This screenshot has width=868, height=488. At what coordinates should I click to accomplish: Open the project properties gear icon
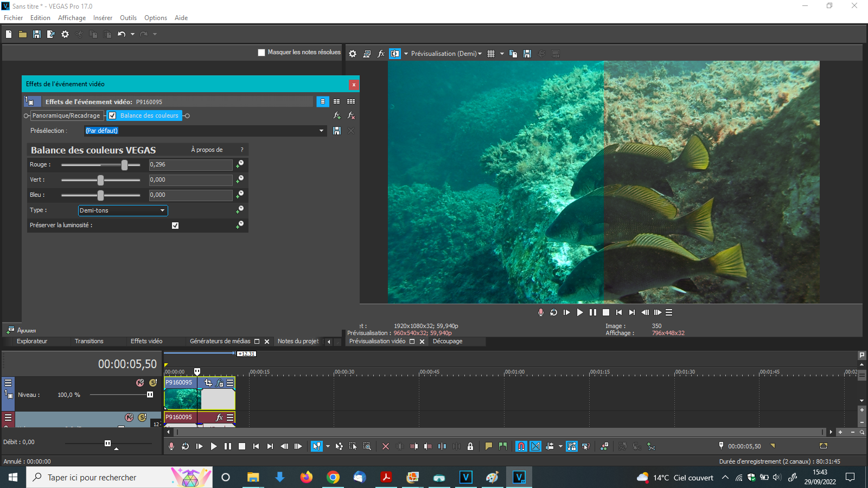[x=65, y=34]
